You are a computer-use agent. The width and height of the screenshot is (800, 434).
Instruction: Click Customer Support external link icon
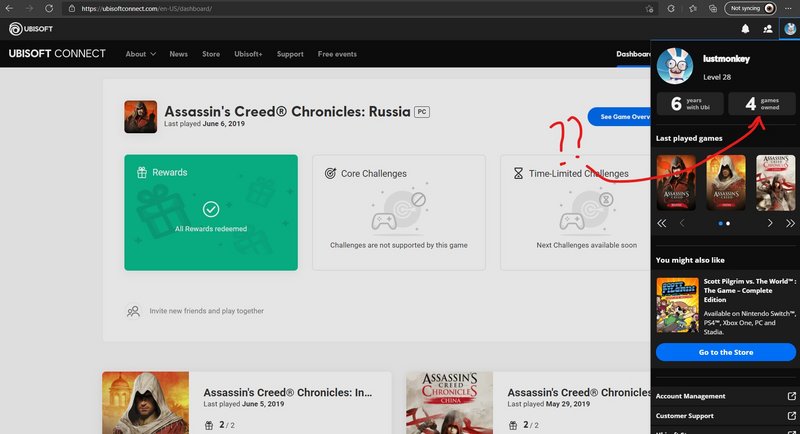[x=791, y=416]
